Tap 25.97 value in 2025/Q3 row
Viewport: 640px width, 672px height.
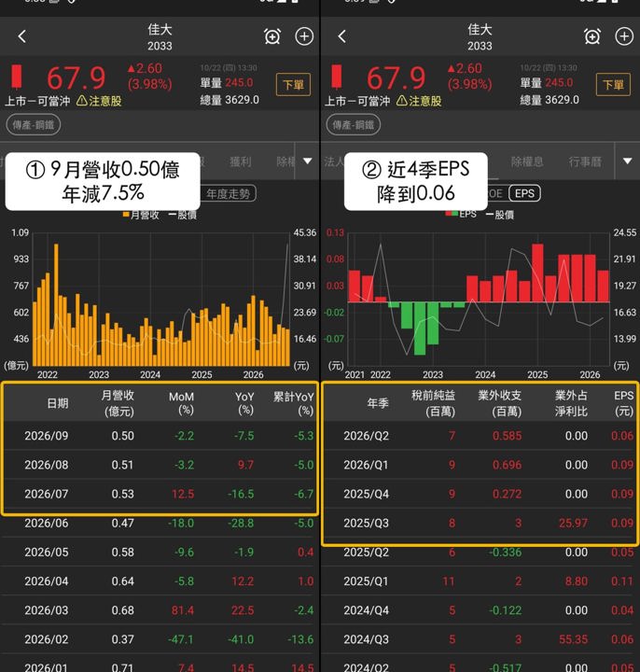pos(573,524)
